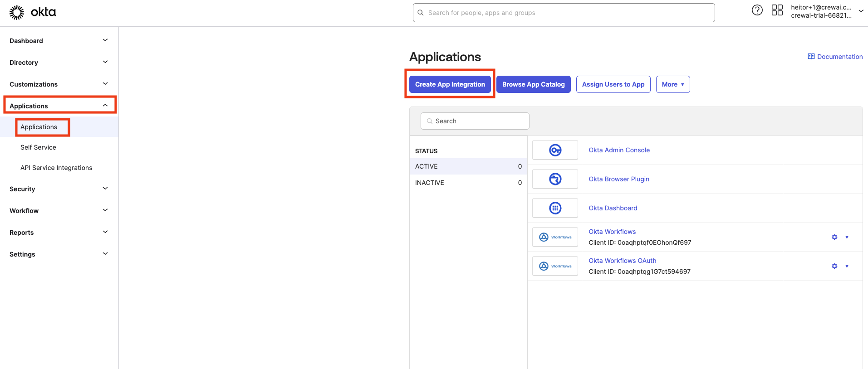868x369 pixels.
Task: Open gear settings for Okta Workflows OAuth
Action: coord(834,266)
